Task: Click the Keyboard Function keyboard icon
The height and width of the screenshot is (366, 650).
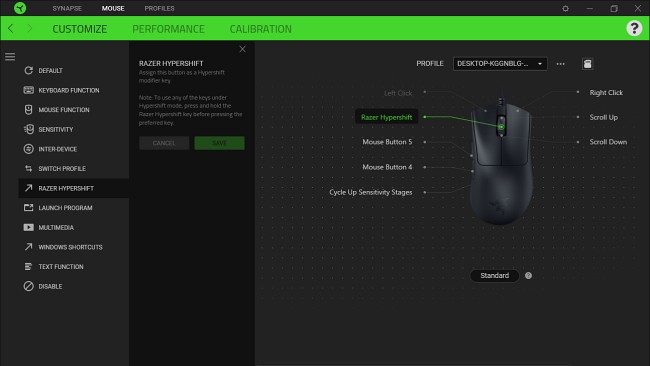Action: click(x=28, y=90)
